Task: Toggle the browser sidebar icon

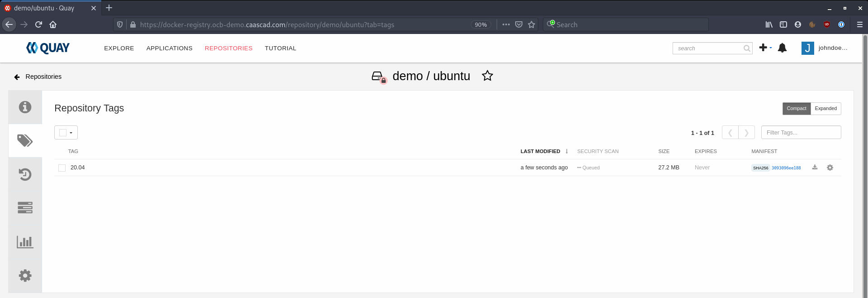Action: 783,24
